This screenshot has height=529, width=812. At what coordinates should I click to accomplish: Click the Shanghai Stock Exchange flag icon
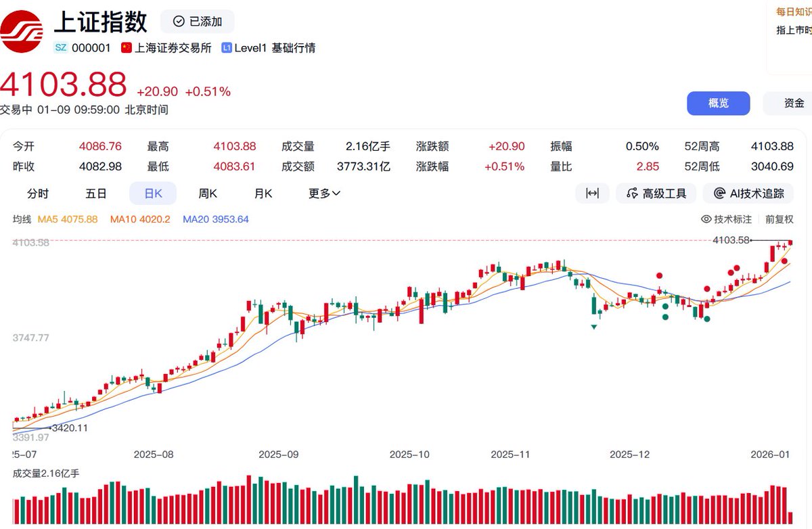pyautogui.click(x=126, y=47)
